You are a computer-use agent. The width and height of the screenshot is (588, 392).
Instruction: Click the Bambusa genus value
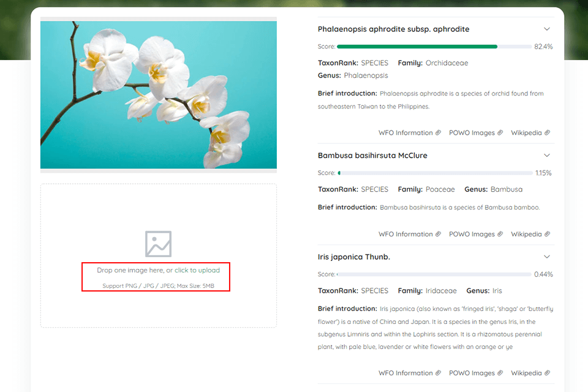(507, 189)
